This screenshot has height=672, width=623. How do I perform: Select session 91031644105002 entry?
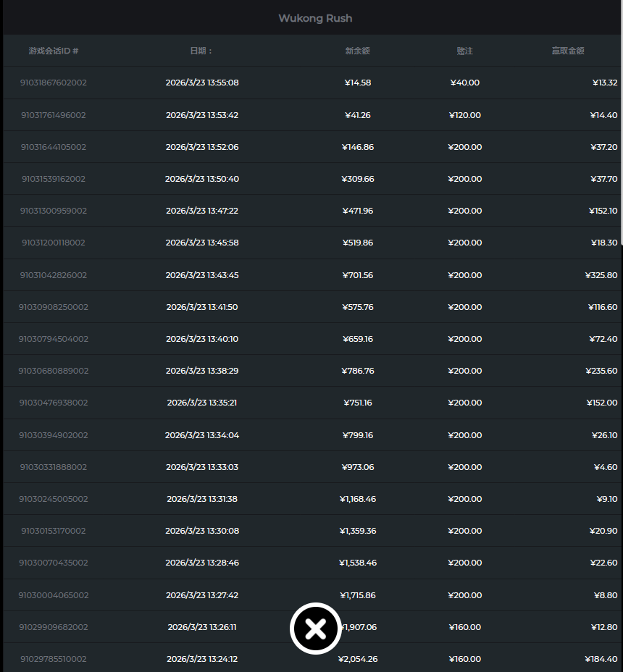(x=54, y=147)
